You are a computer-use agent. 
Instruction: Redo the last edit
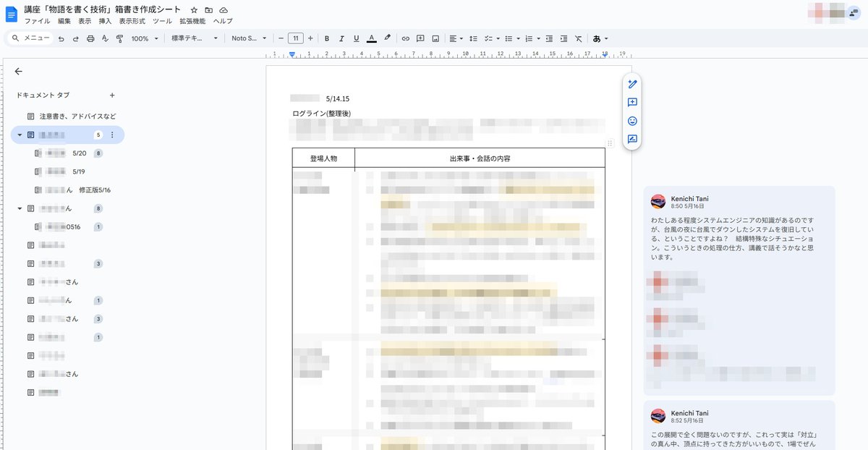[x=75, y=38]
